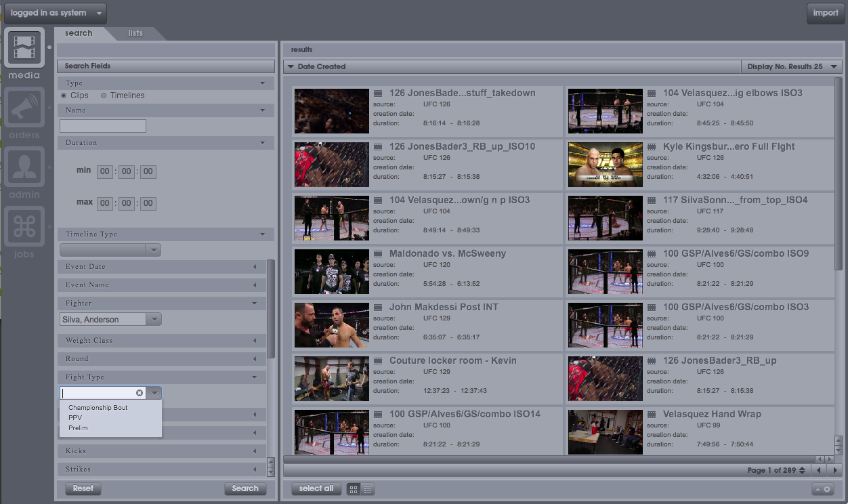
Task: Open the media section in sidebar
Action: tap(24, 47)
